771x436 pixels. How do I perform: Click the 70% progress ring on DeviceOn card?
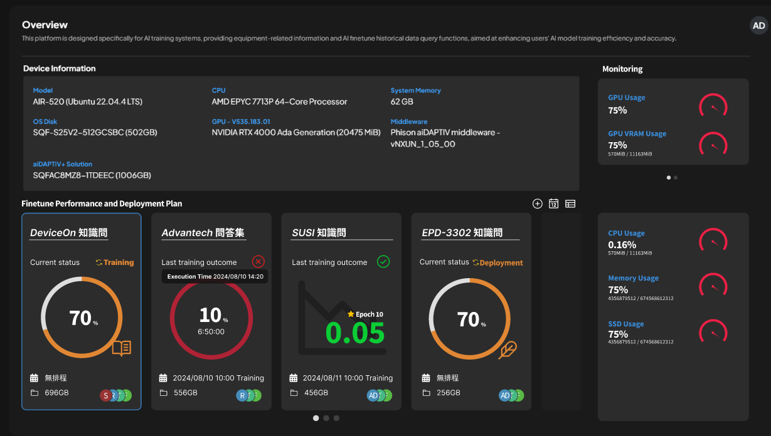(x=81, y=318)
